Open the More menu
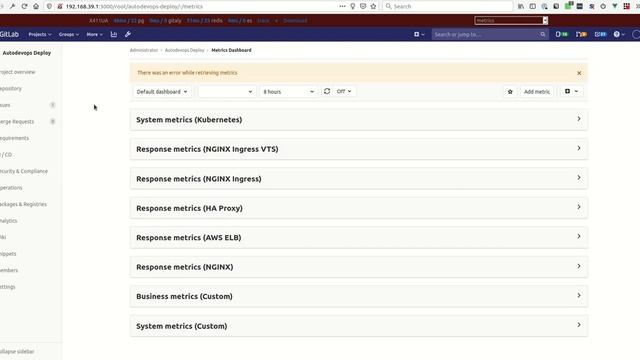The width and height of the screenshot is (640, 360). [x=94, y=34]
